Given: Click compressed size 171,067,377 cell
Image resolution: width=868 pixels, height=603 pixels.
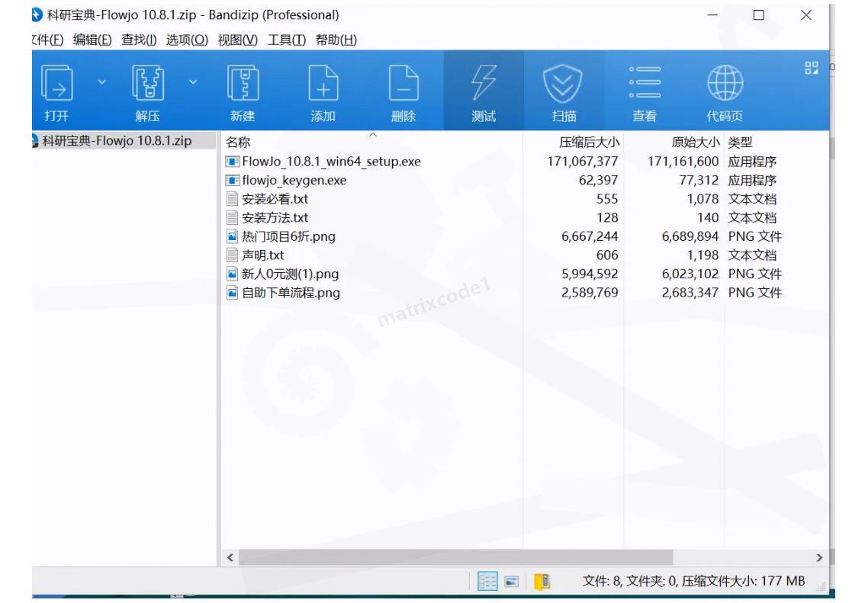Looking at the screenshot, I should [583, 162].
